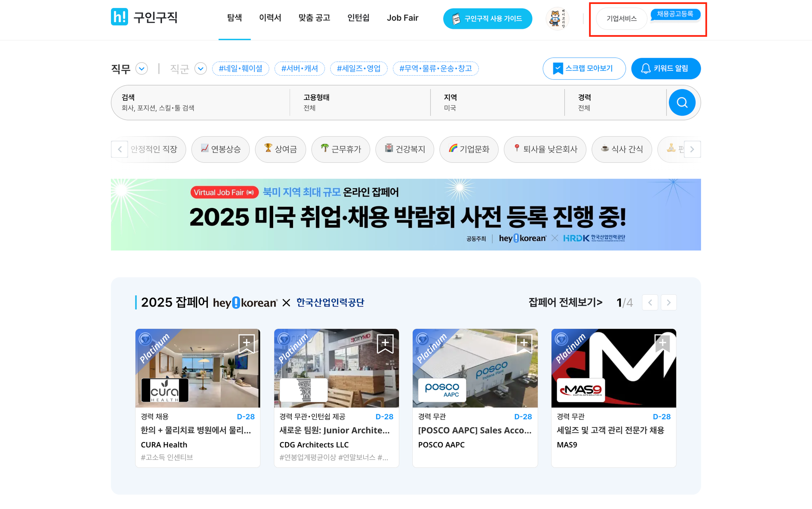Click the 한국산업인력공단 heading link
The image size is (812, 509).
pyautogui.click(x=330, y=303)
